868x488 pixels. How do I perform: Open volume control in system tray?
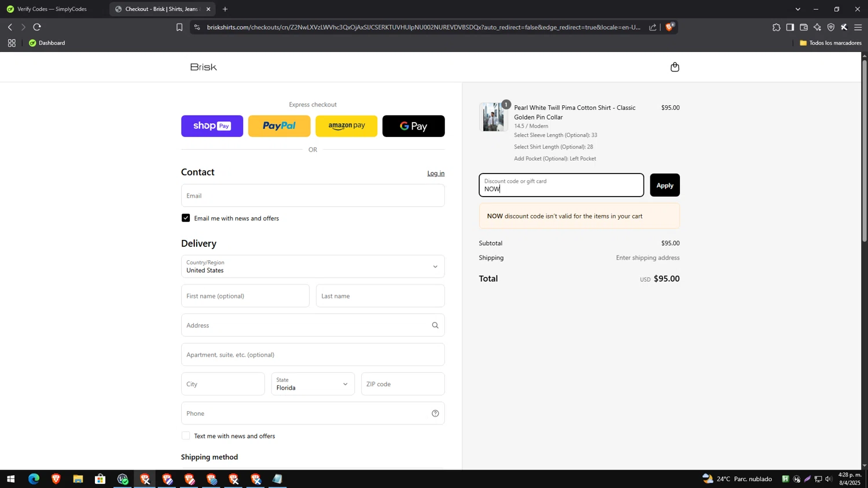(x=829, y=479)
